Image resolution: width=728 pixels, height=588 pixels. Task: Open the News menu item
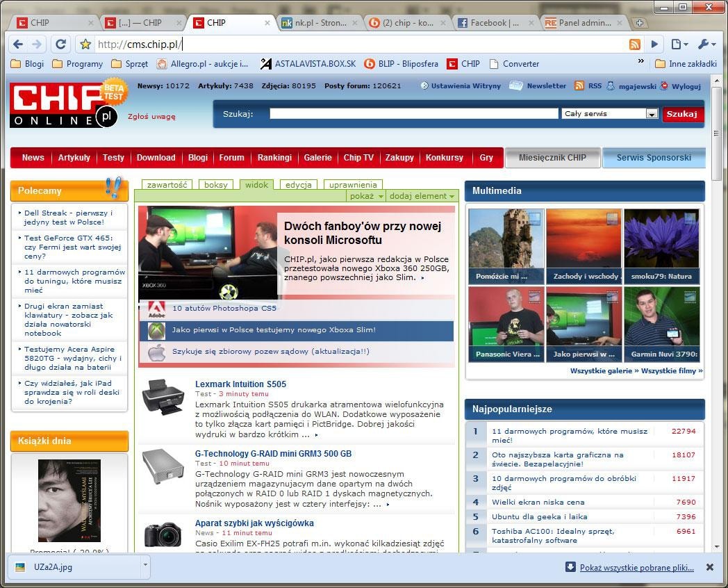pos(33,158)
